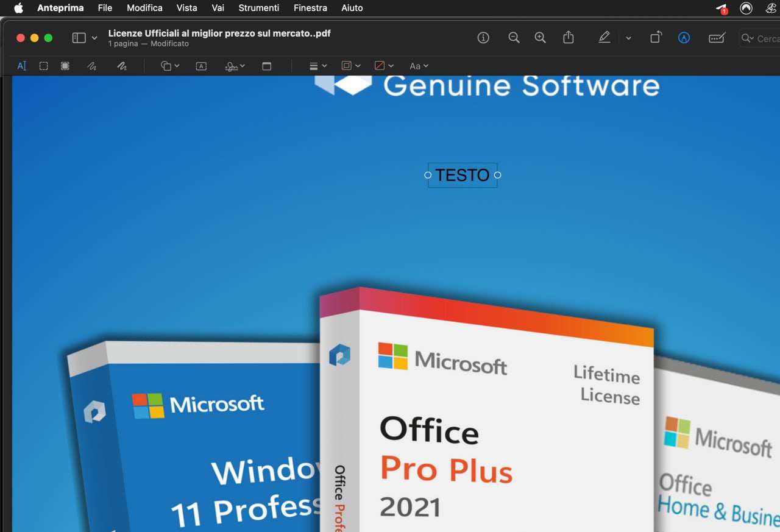Click the left handle of the TESTO box
Screen dimensions: 780x532
point(428,176)
